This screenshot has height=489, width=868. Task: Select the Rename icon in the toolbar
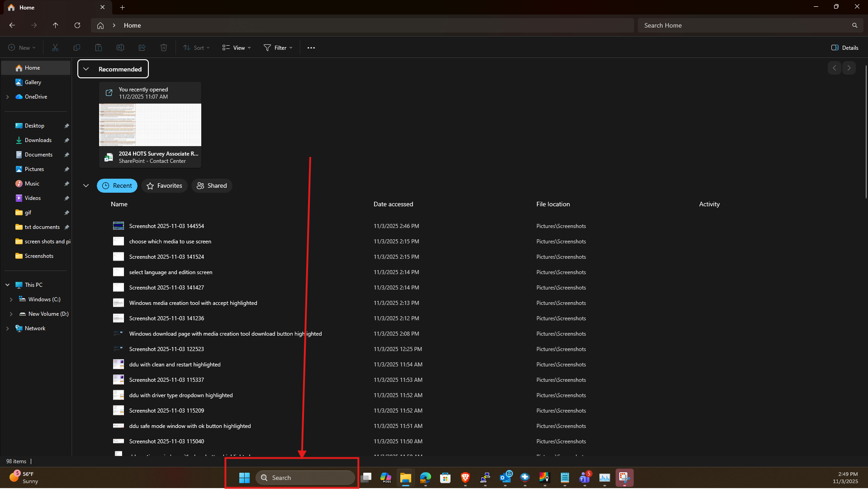click(x=120, y=47)
